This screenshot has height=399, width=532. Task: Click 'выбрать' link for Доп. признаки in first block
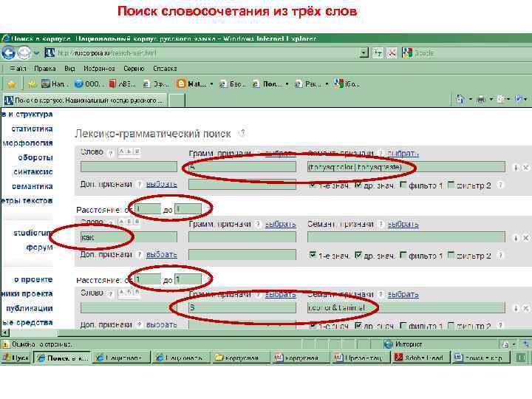162,184
